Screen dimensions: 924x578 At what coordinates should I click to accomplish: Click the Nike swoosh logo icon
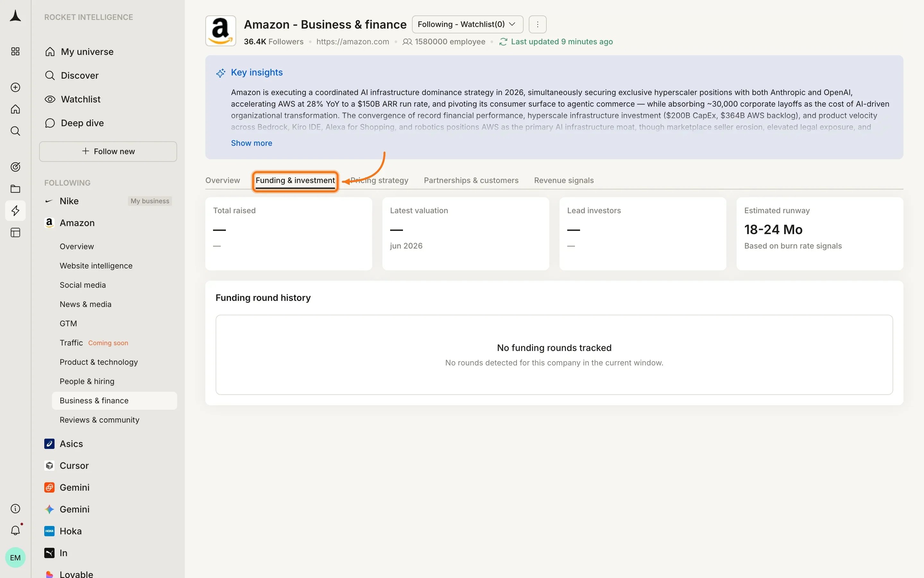click(49, 201)
